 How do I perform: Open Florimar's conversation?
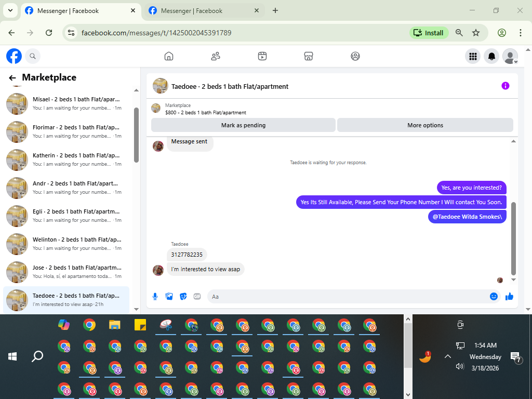(x=66, y=131)
